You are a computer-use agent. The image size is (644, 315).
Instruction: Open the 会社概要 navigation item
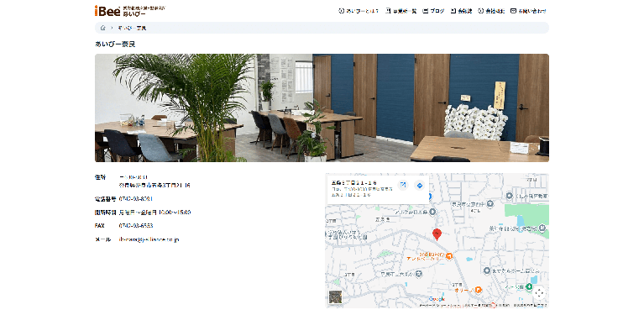(492, 11)
